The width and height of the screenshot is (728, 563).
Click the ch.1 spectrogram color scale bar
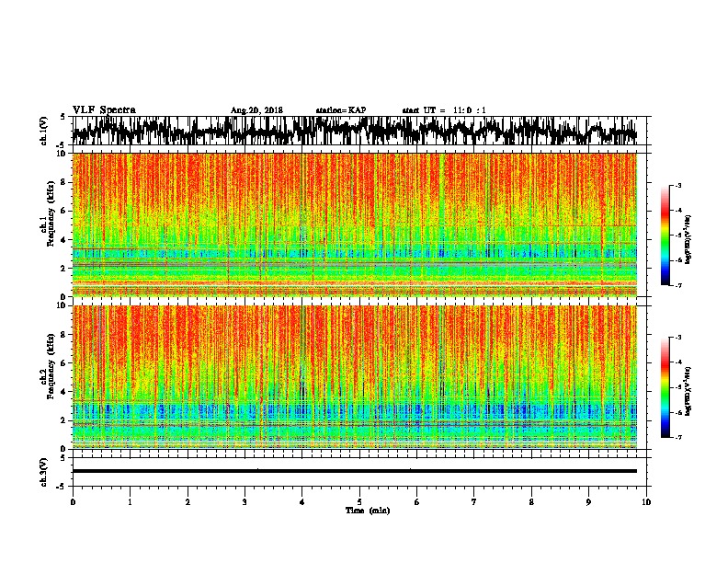(x=665, y=236)
